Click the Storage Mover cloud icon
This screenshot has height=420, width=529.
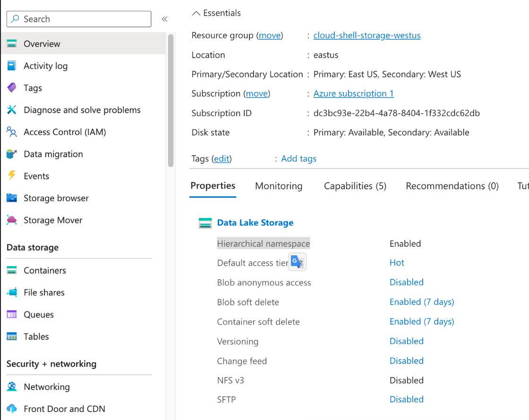pyautogui.click(x=12, y=220)
